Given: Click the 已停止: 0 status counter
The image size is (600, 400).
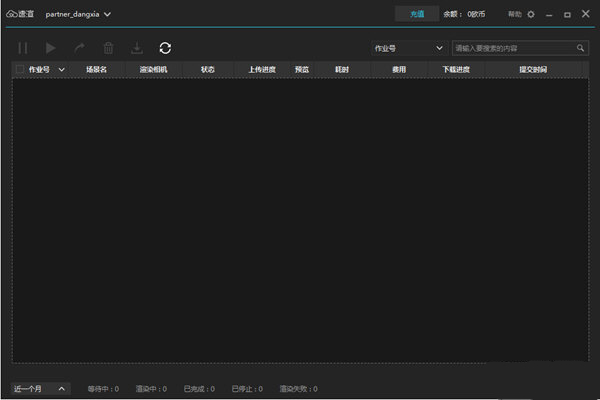Looking at the screenshot, I should (247, 389).
